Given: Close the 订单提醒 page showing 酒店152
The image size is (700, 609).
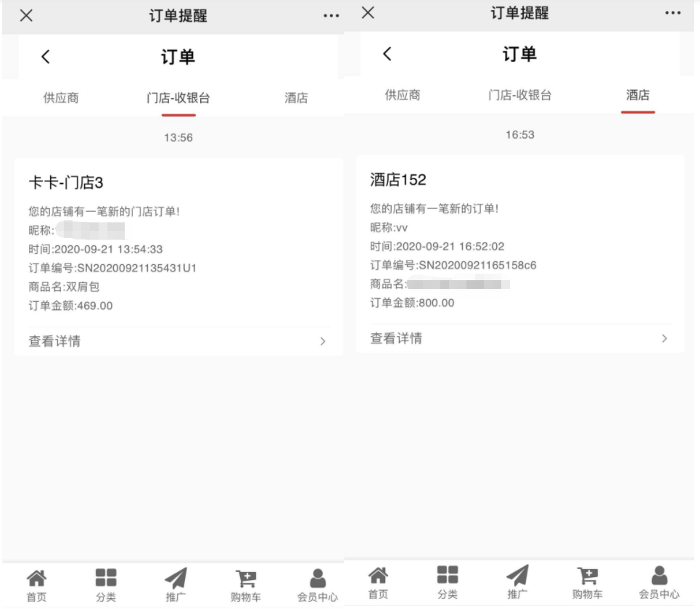Looking at the screenshot, I should tap(368, 13).
